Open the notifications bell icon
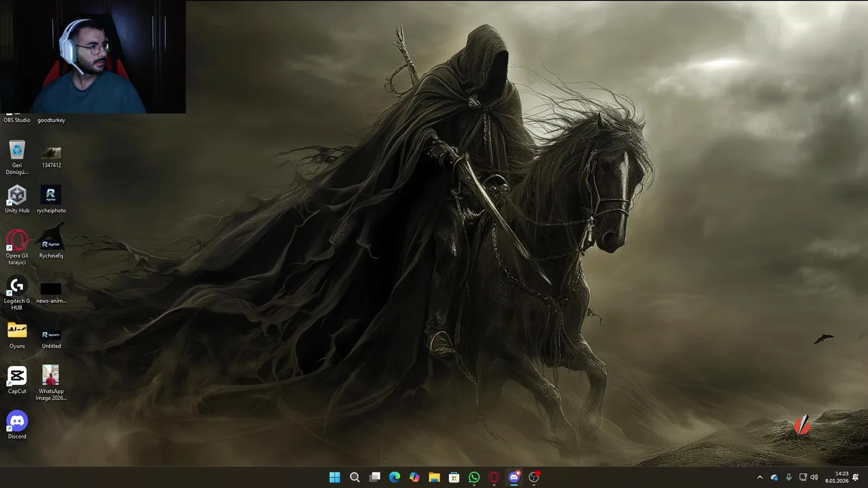The width and height of the screenshot is (868, 488). pos(856,477)
